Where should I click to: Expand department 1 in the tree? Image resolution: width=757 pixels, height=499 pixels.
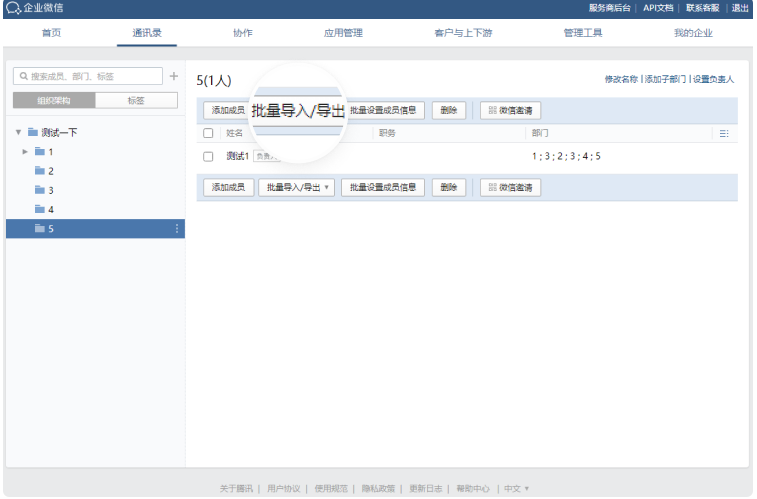click(x=25, y=152)
